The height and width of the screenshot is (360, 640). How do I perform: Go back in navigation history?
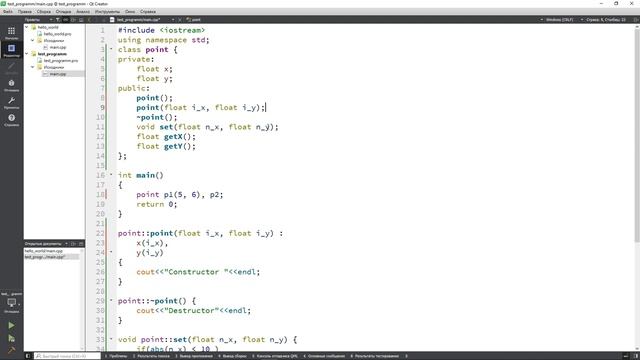click(90, 20)
